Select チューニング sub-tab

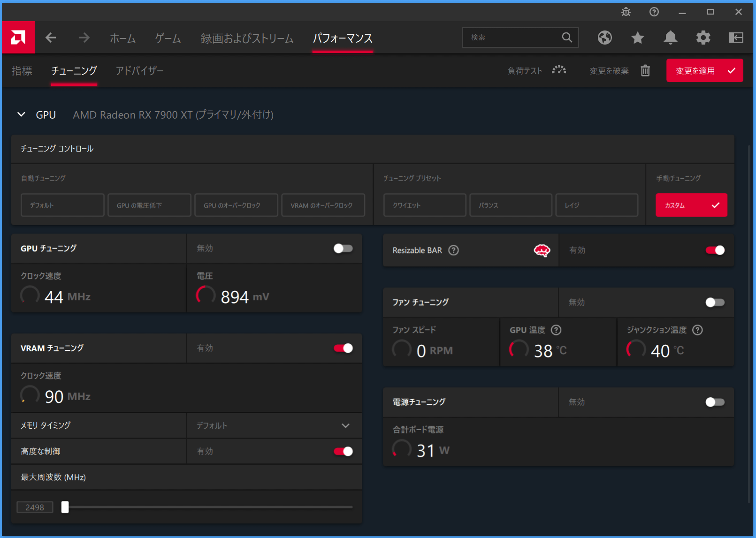tap(74, 71)
